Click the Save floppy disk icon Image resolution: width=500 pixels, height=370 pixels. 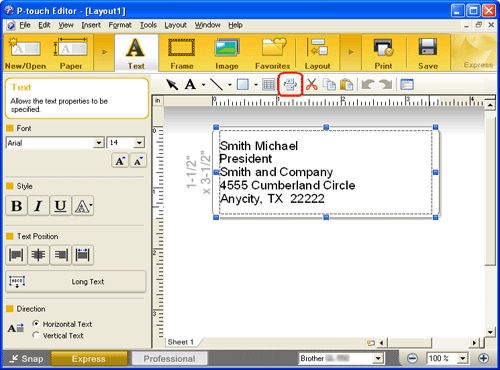(x=428, y=53)
